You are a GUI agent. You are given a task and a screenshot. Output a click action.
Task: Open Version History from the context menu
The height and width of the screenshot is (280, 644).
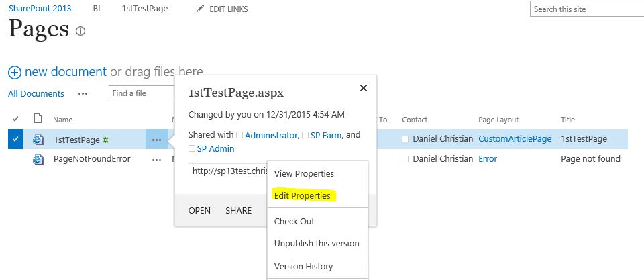pyautogui.click(x=303, y=266)
